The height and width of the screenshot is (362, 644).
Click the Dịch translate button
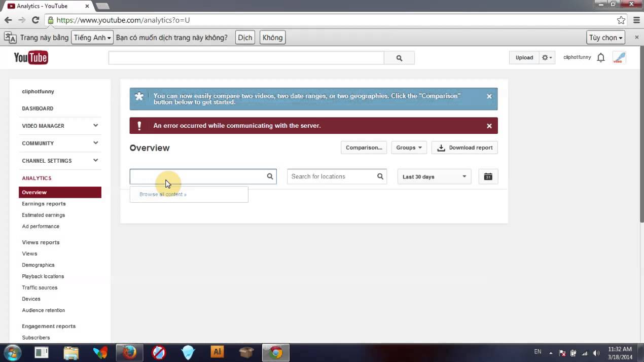click(245, 38)
